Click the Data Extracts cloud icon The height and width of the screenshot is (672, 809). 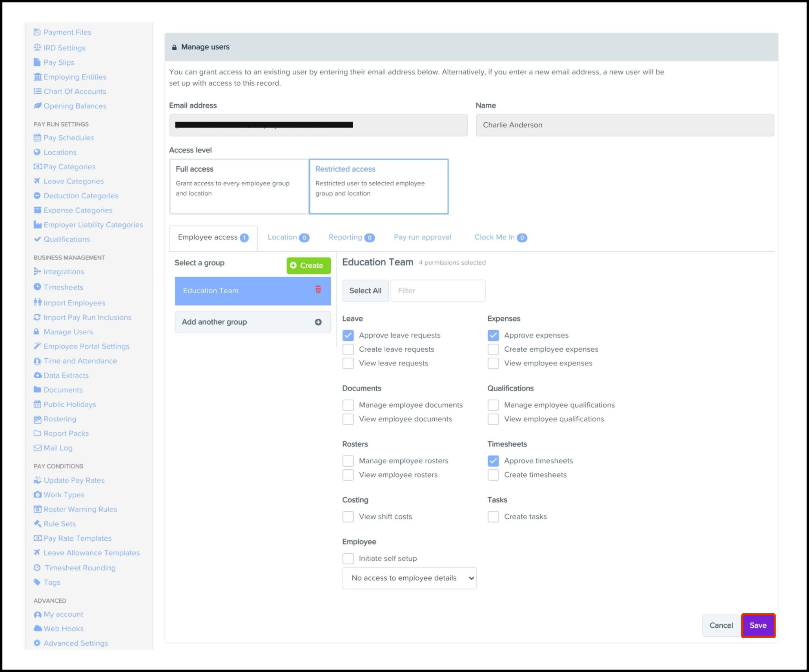[37, 375]
